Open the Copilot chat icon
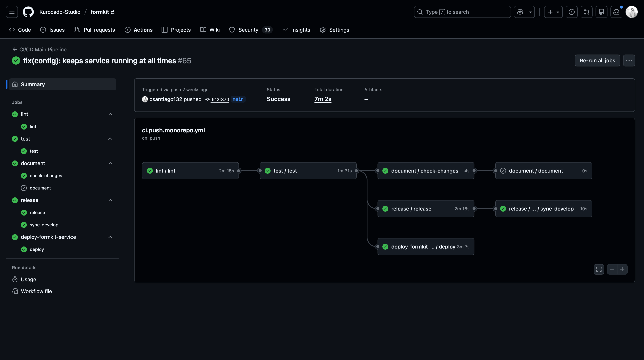The height and width of the screenshot is (360, 644). pos(520,12)
